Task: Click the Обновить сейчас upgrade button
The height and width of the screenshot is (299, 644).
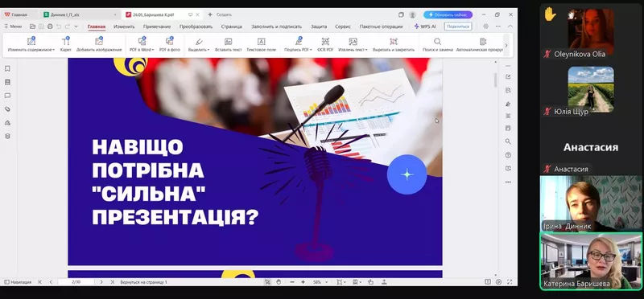Action: click(x=448, y=14)
